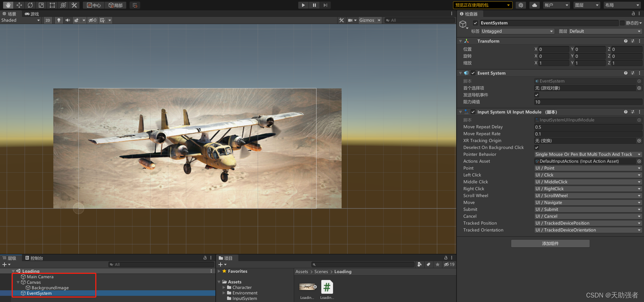Open scene camera settings icon
Image resolution: width=644 pixels, height=302 pixels.
[x=350, y=20]
